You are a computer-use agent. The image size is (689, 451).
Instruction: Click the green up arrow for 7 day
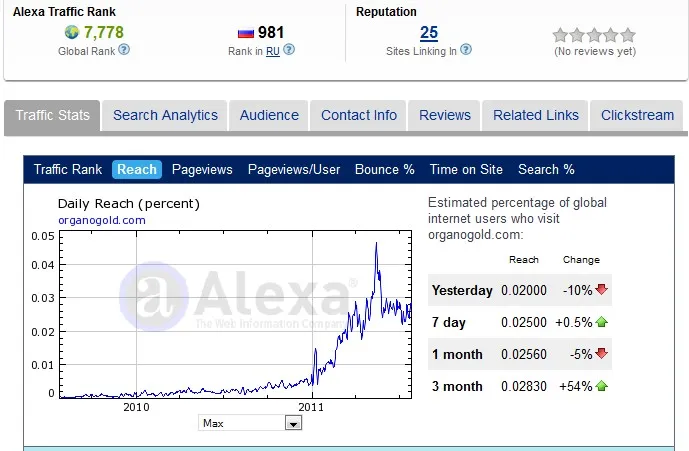(x=602, y=322)
